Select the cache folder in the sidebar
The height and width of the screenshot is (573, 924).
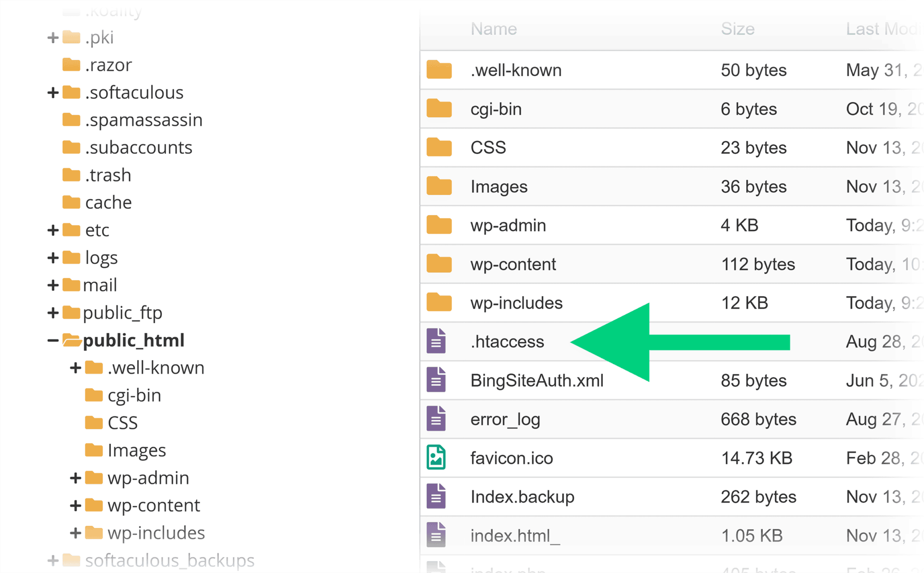(x=108, y=202)
